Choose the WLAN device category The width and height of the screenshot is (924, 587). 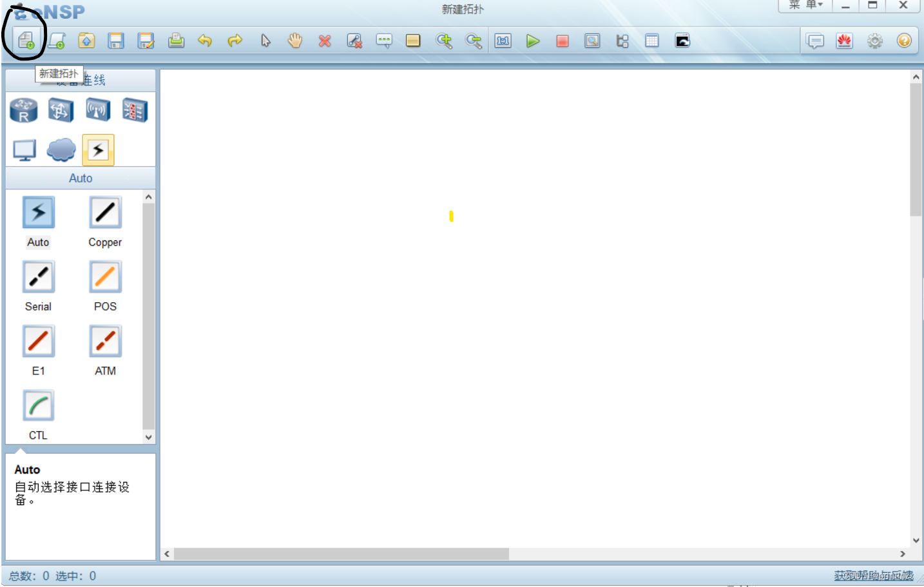[x=98, y=111]
